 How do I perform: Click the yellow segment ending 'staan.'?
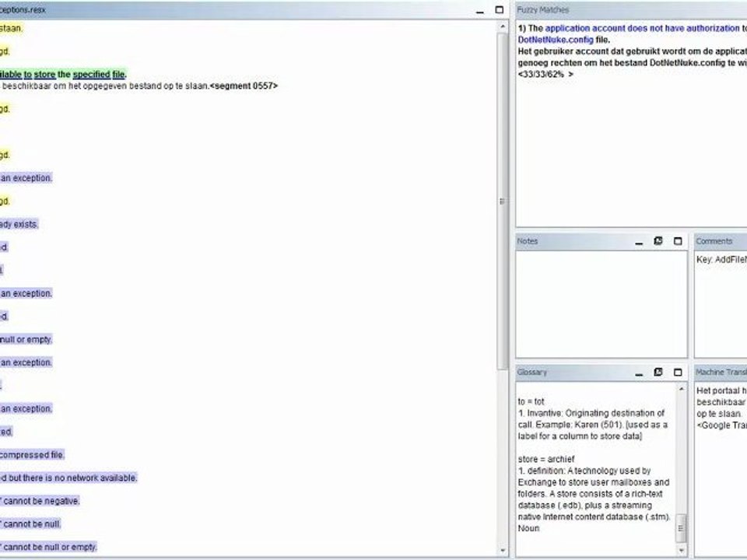pyautogui.click(x=11, y=28)
